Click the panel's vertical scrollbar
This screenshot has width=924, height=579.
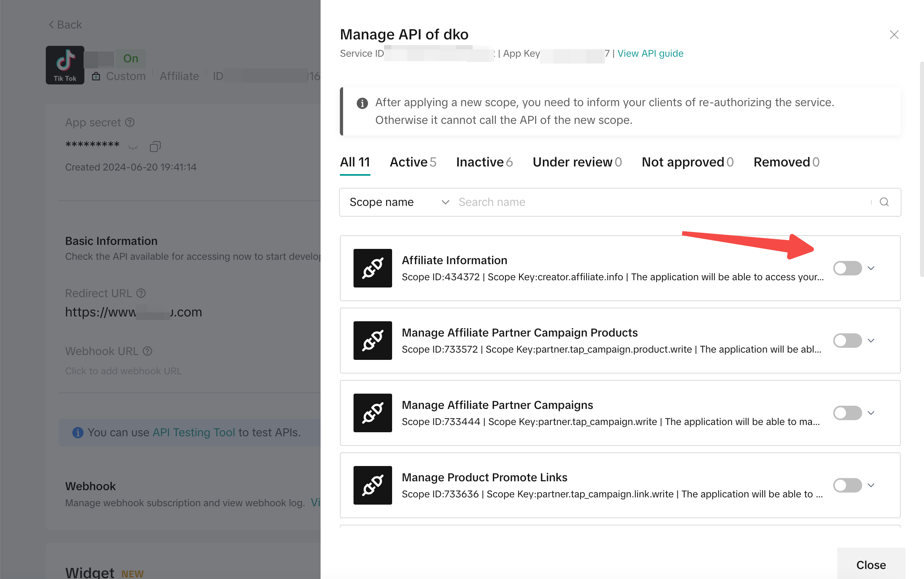922,169
